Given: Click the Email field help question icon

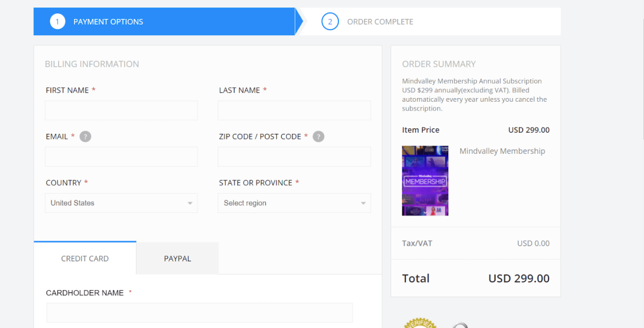Looking at the screenshot, I should coord(85,136).
